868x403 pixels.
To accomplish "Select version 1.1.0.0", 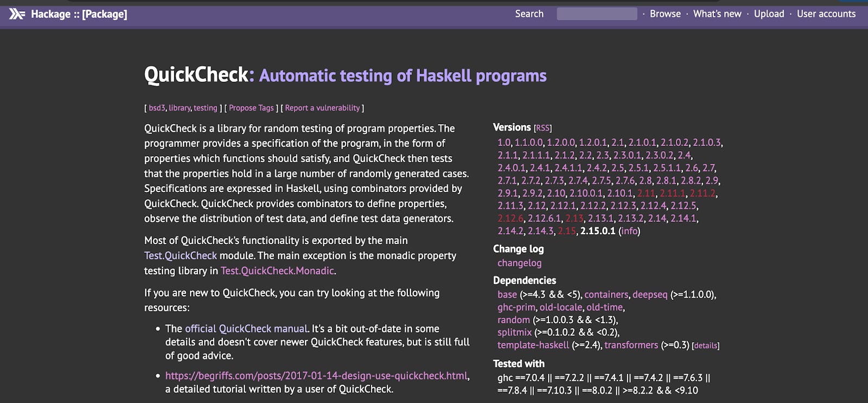I will tap(528, 143).
